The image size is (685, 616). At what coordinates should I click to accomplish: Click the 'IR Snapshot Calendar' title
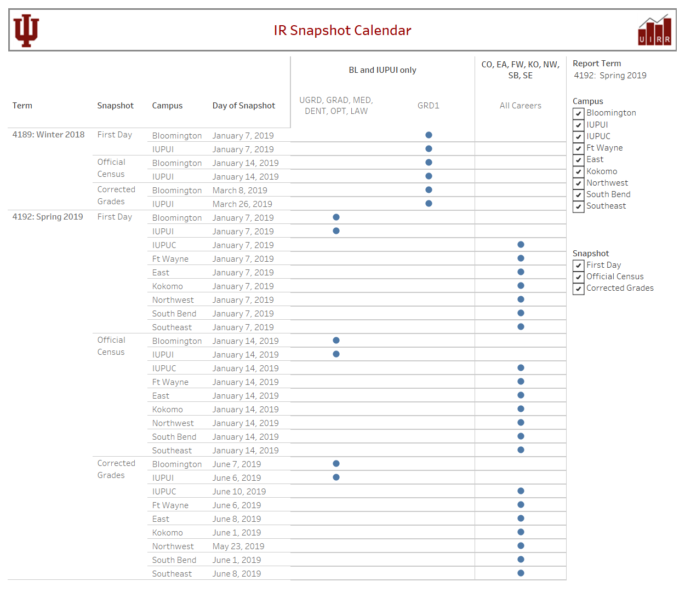pyautogui.click(x=342, y=31)
